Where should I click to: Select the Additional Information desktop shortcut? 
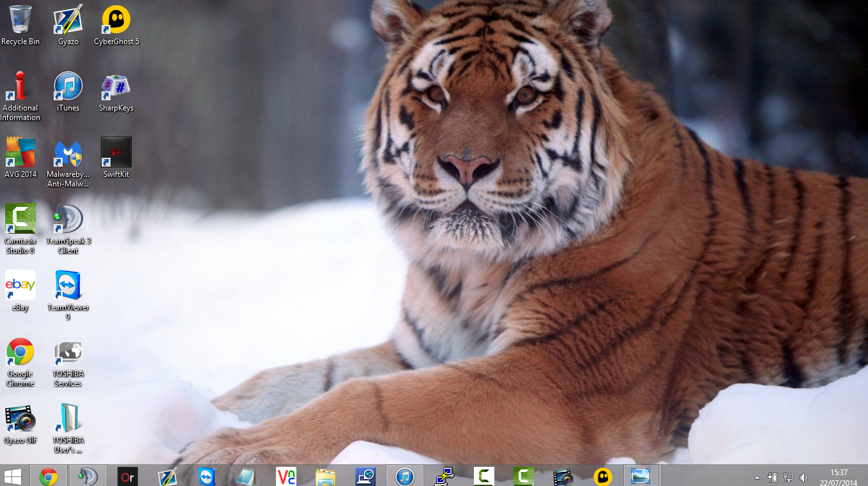click(x=20, y=96)
